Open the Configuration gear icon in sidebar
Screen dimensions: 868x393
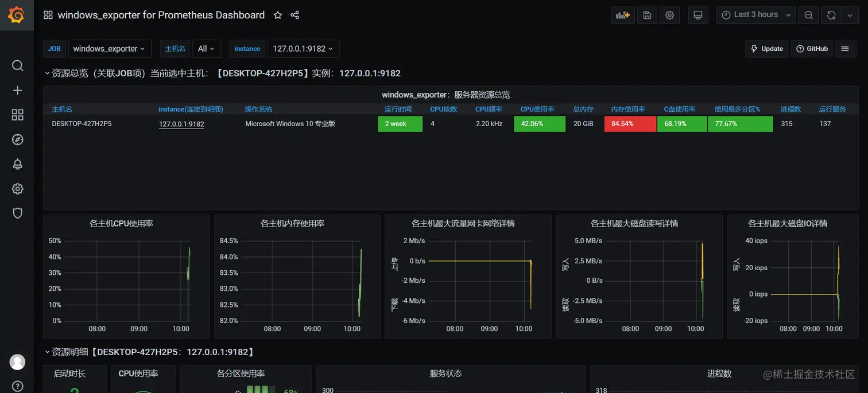18,189
